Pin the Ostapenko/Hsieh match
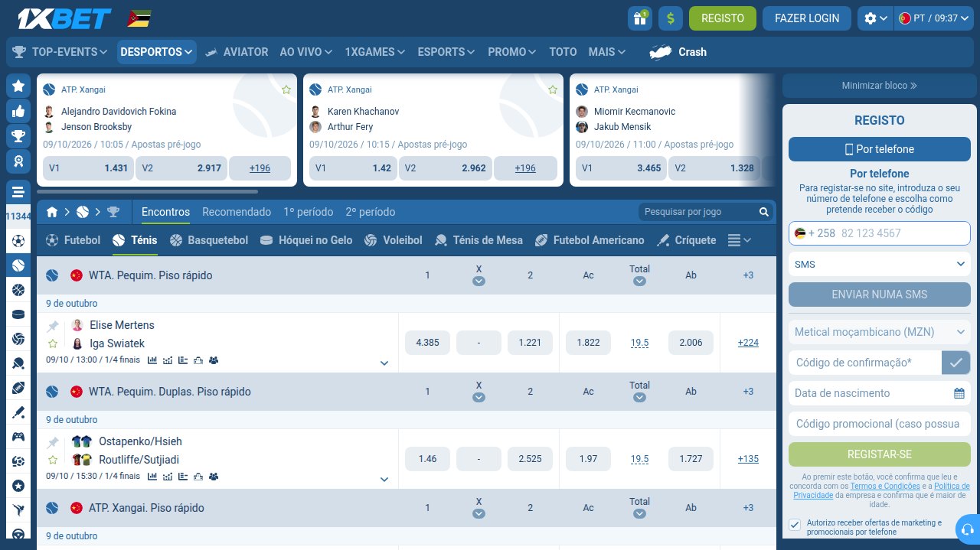Viewport: 980px width, 550px height. coord(53,442)
